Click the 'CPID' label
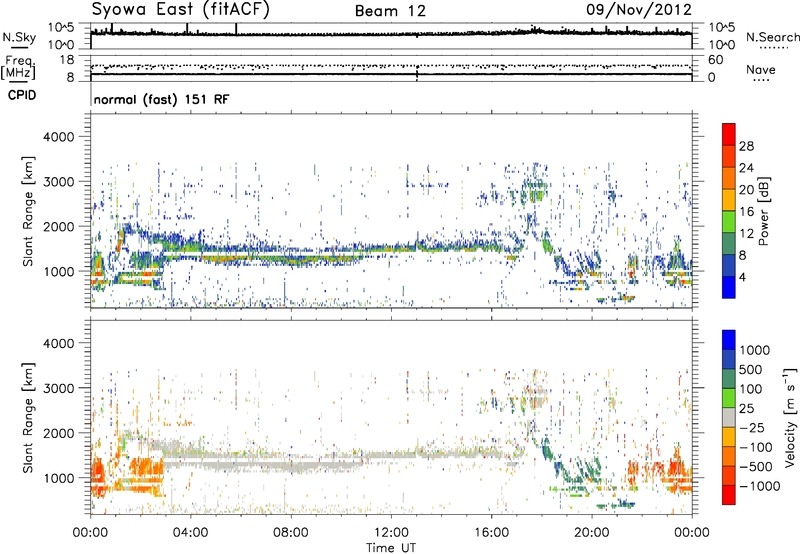Image resolution: width=800 pixels, height=554 pixels. pyautogui.click(x=22, y=95)
